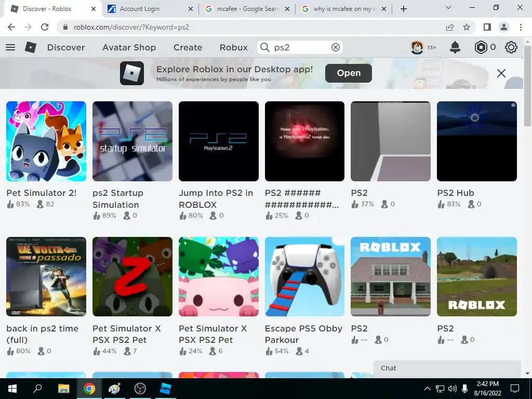Open File Explorer from taskbar
The image size is (532, 399).
(x=63, y=389)
